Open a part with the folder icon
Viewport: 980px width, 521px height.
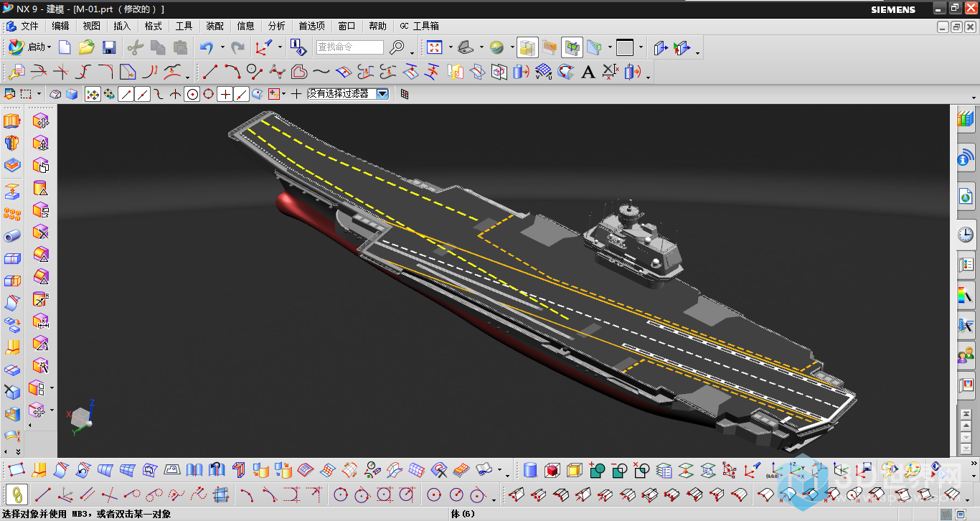(87, 47)
